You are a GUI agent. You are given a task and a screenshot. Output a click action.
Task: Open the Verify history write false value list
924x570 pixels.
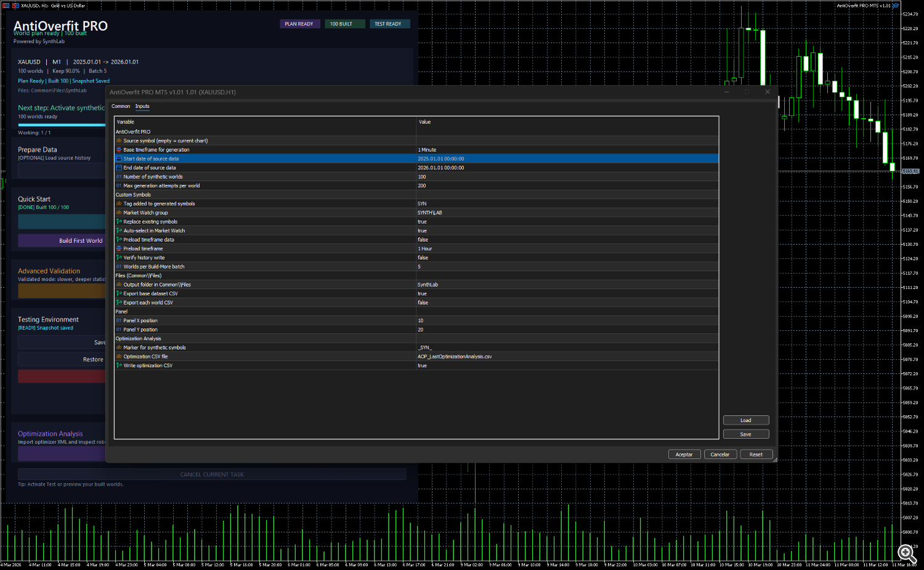423,258
